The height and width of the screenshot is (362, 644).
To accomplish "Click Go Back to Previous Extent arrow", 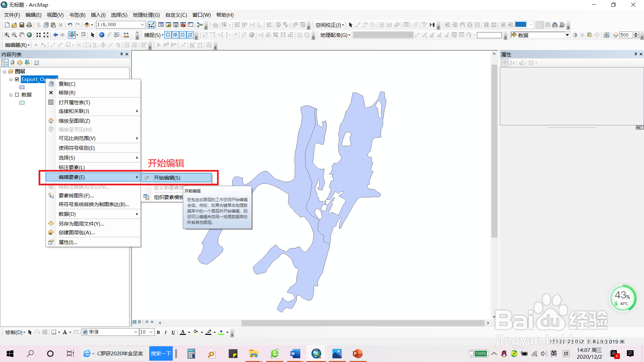I will pos(55,35).
